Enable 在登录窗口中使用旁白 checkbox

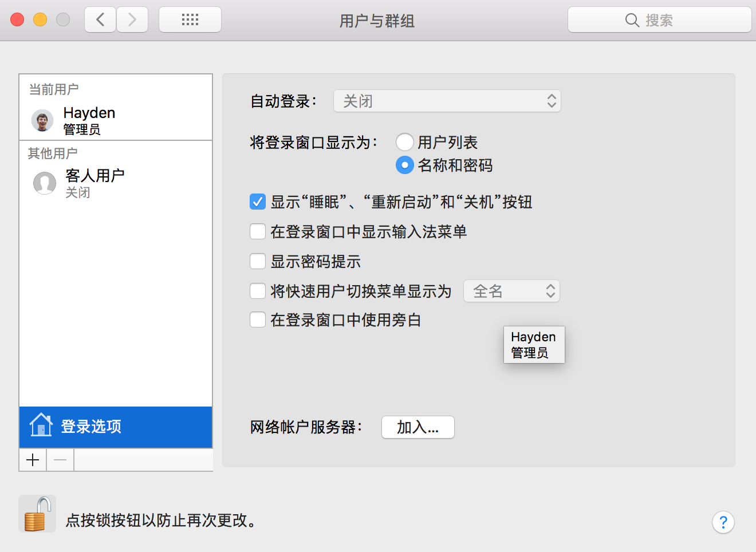(258, 320)
